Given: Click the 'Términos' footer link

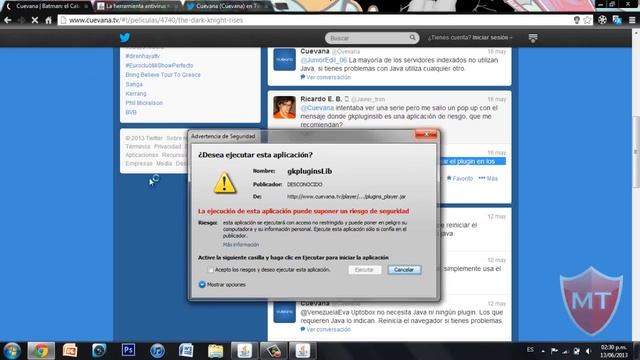Looking at the screenshot, I should coord(138,147).
